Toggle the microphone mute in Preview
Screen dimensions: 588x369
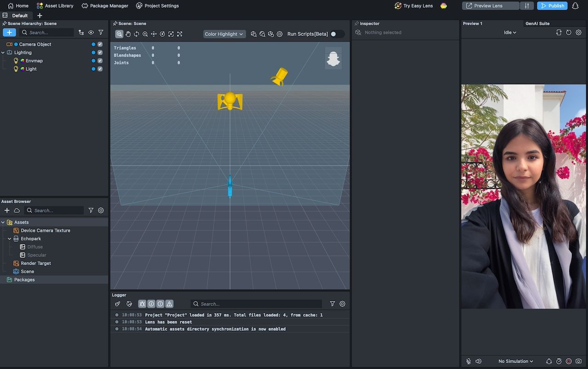click(x=469, y=361)
